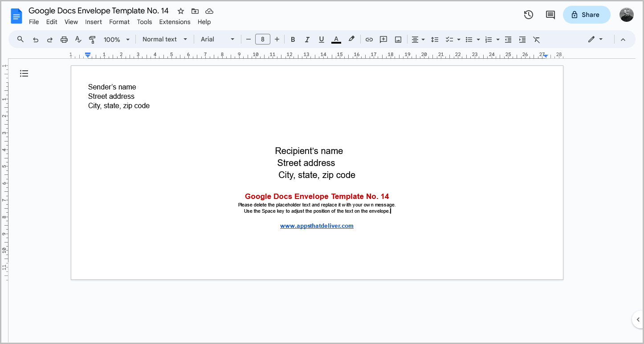Hide the menus with collapse chevron
The height and width of the screenshot is (344, 644).
(x=623, y=40)
